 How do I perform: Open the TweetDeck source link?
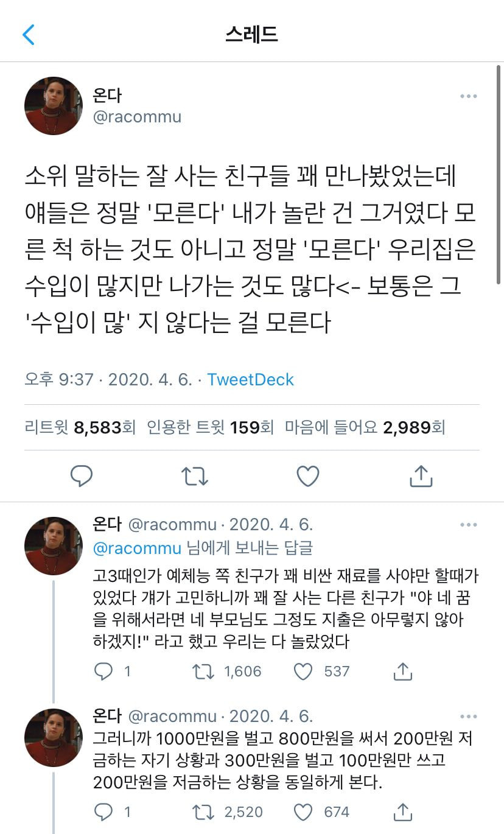[250, 379]
